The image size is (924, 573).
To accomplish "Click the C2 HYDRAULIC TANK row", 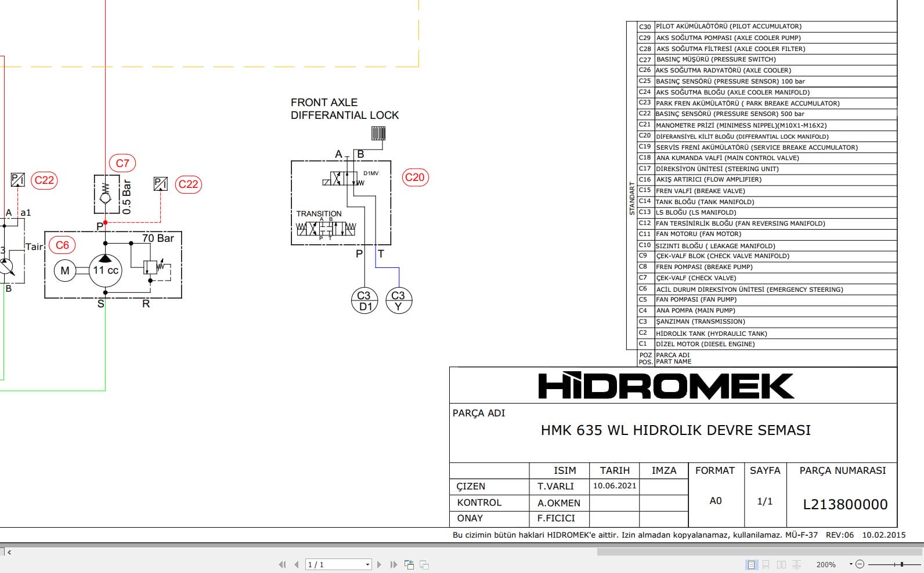I will (767, 333).
